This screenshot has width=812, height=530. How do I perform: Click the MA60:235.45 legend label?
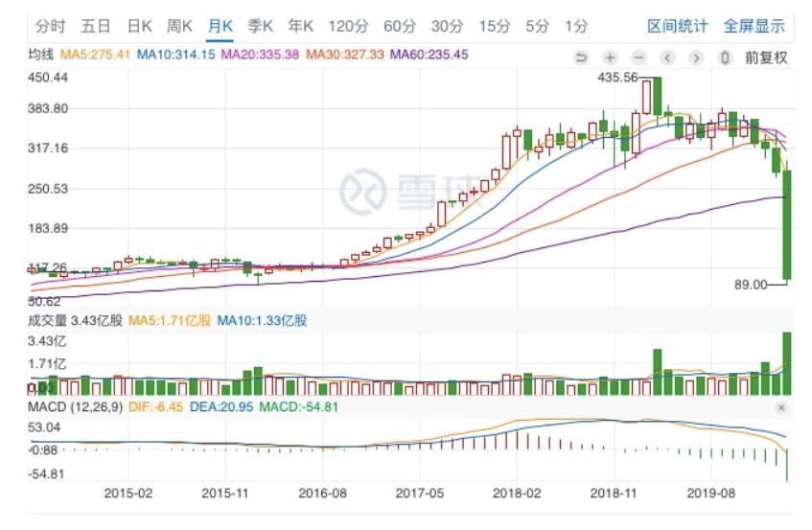point(429,55)
